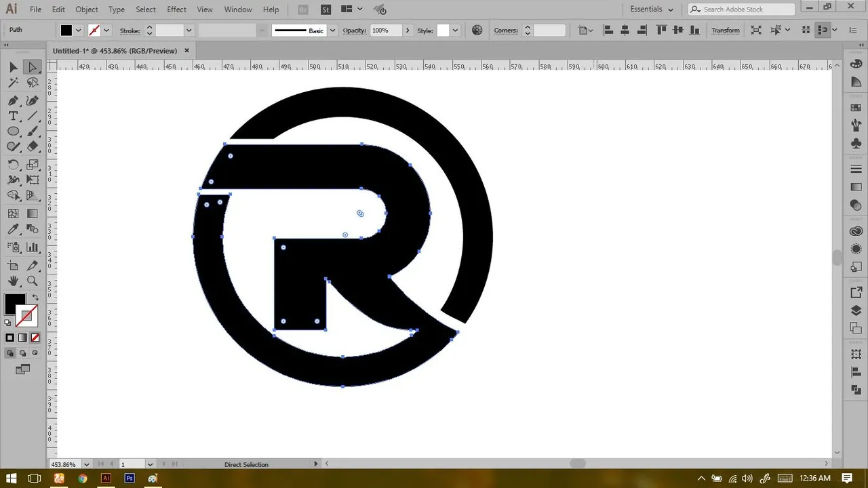This screenshot has height=488, width=868.
Task: Open the Essentials workspace switcher
Action: pos(652,9)
